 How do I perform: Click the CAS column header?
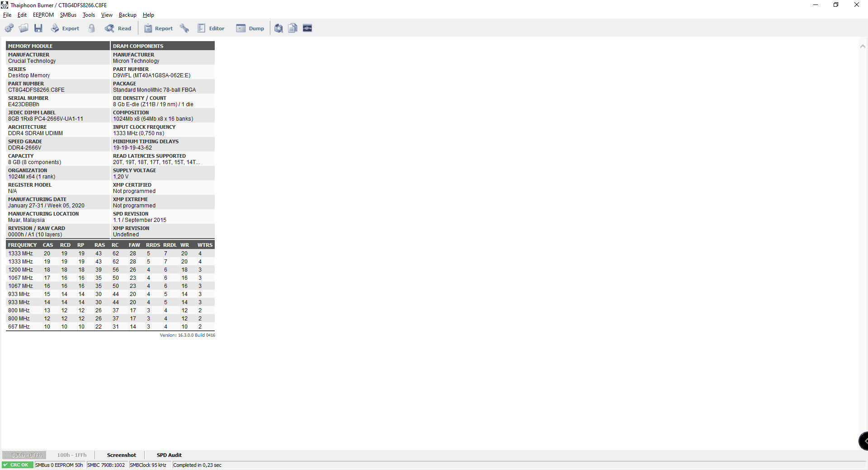(48, 245)
